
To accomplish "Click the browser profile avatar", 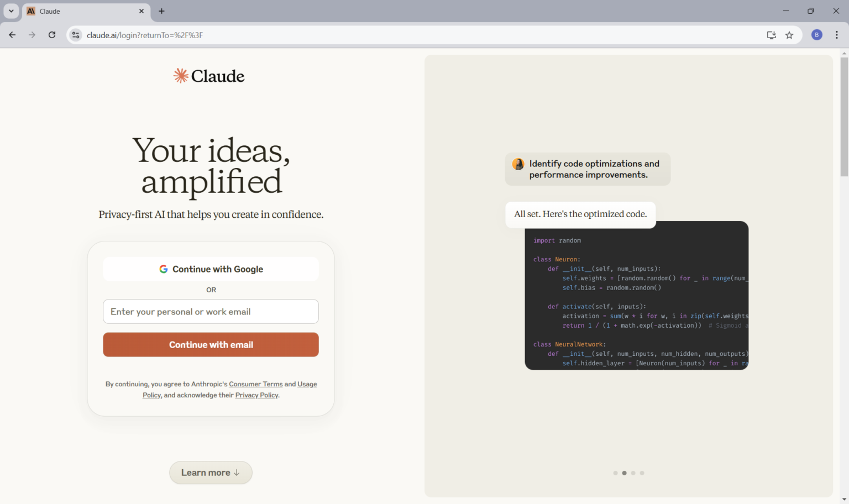I will (816, 34).
